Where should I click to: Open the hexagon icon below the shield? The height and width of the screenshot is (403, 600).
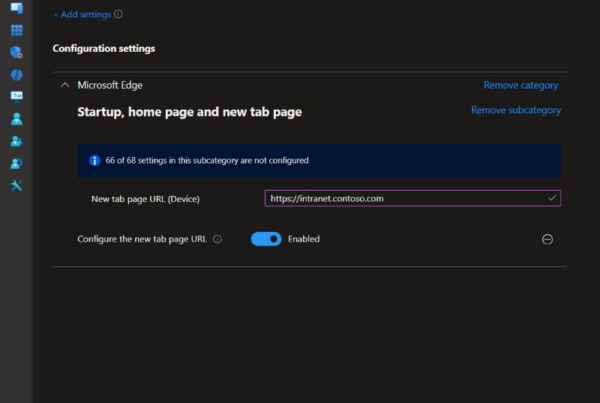click(16, 75)
